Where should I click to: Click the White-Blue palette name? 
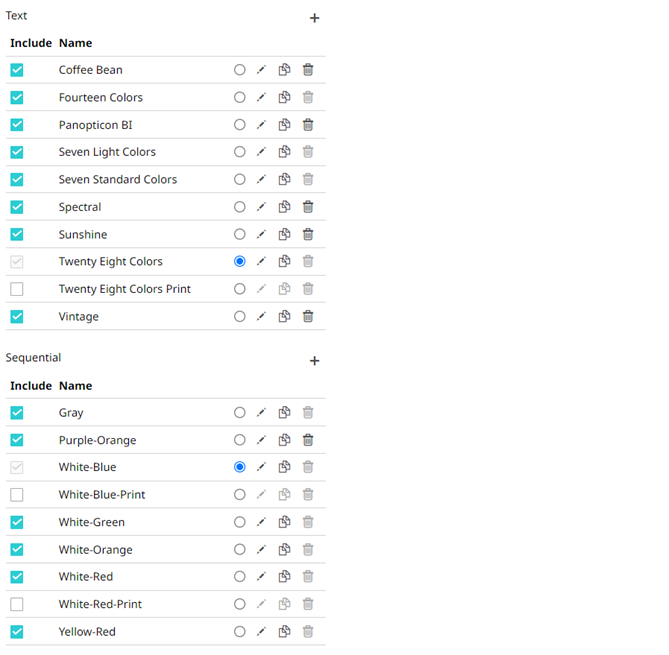[x=87, y=467]
